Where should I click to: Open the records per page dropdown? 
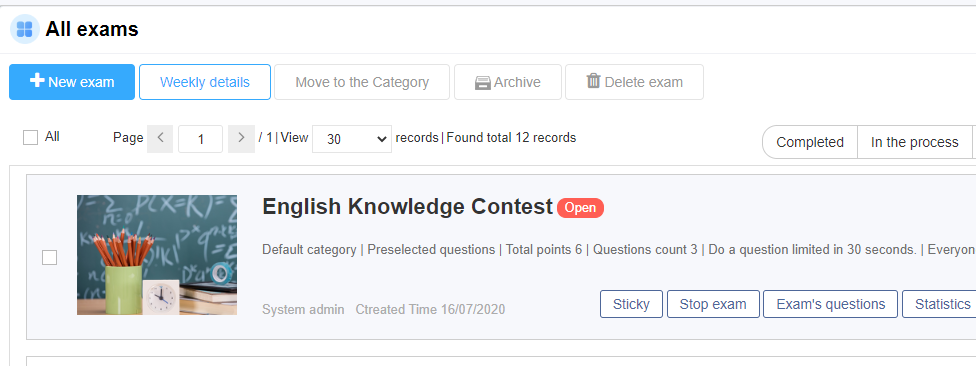(352, 139)
